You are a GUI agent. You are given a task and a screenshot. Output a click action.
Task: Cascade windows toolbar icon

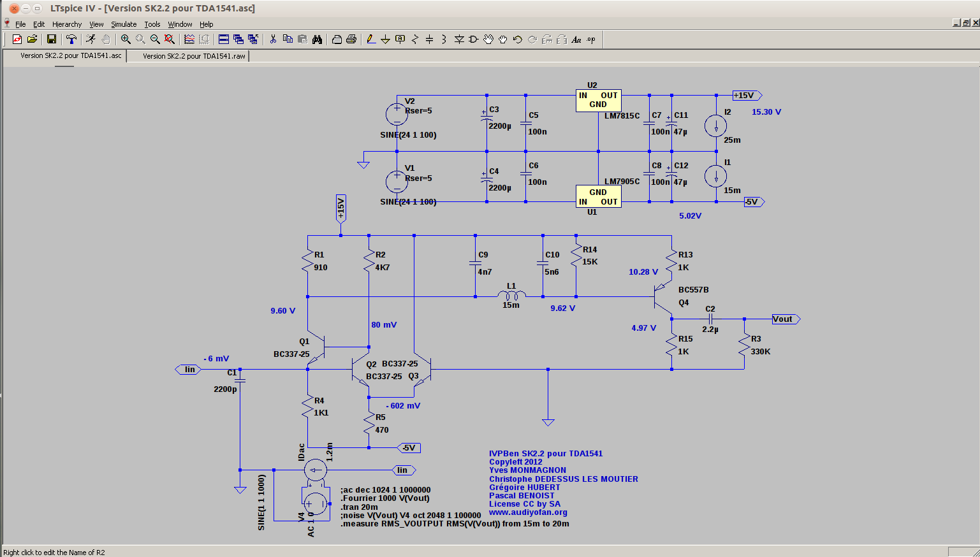pos(238,39)
